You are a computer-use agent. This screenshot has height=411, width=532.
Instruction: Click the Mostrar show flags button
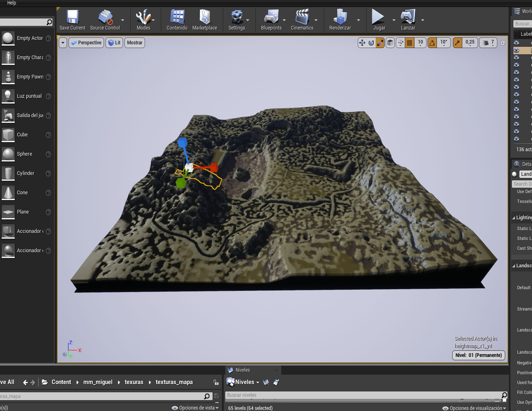click(134, 43)
